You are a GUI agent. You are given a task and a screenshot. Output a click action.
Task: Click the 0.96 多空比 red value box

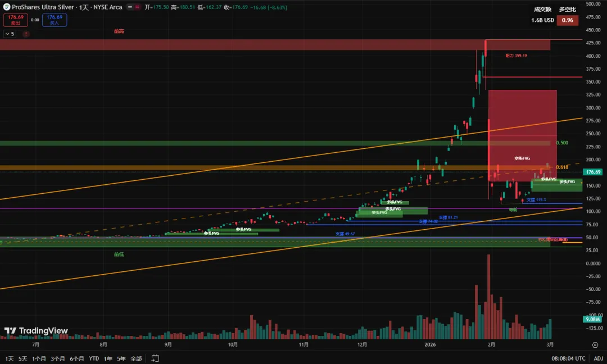point(567,20)
